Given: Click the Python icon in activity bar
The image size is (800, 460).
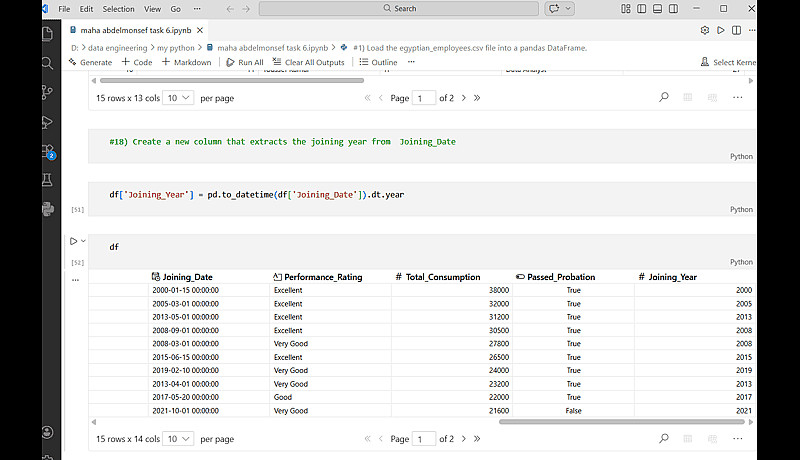Looking at the screenshot, I should tap(47, 209).
